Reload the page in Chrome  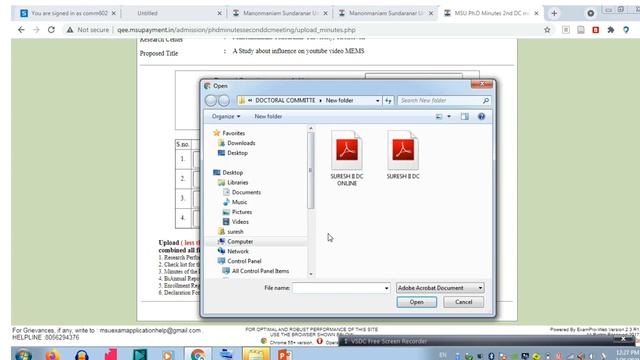click(x=51, y=30)
